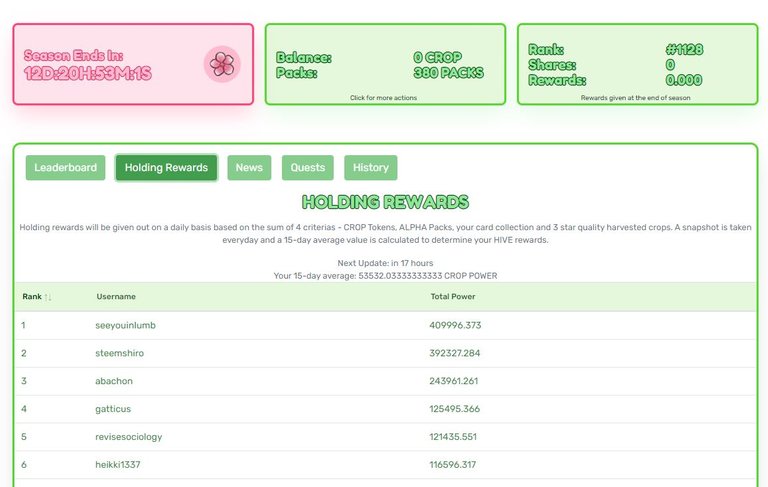Open the Rank and Rewards summary card
The height and width of the screenshot is (487, 768).
point(638,64)
